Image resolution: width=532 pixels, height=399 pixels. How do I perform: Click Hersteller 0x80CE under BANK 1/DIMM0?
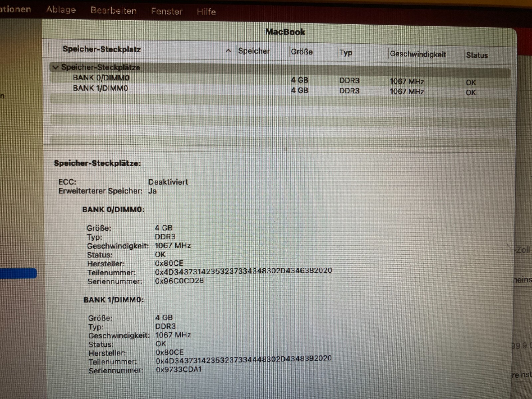[170, 352]
